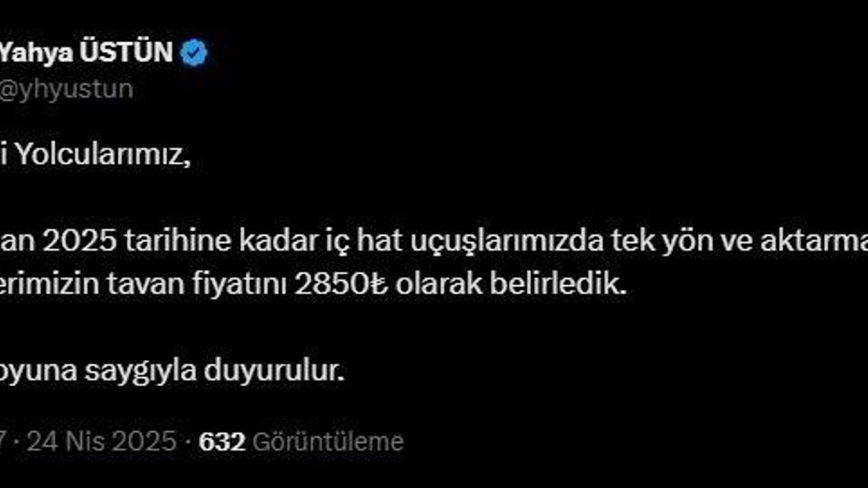Click the 632 view count number
Image resolution: width=868 pixels, height=488 pixels.
tap(222, 442)
